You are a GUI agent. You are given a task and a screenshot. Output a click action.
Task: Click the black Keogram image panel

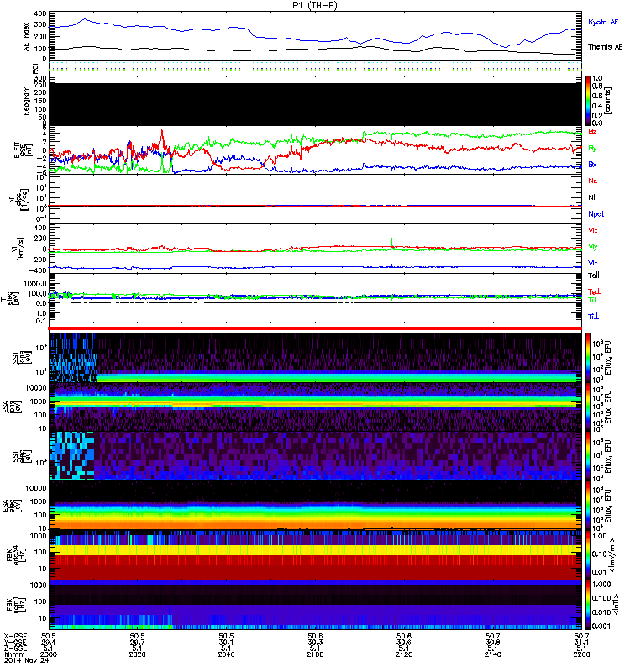315,104
